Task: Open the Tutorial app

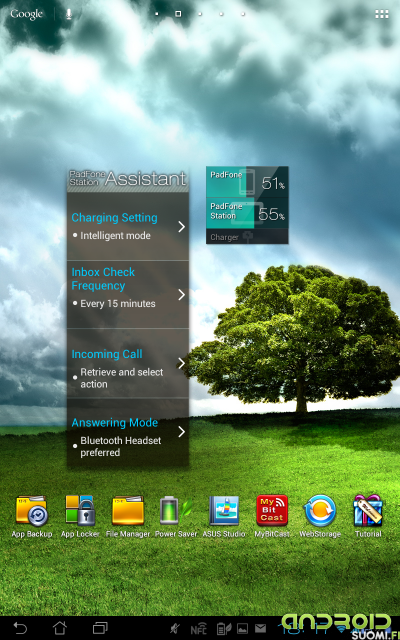Action: coord(368,517)
